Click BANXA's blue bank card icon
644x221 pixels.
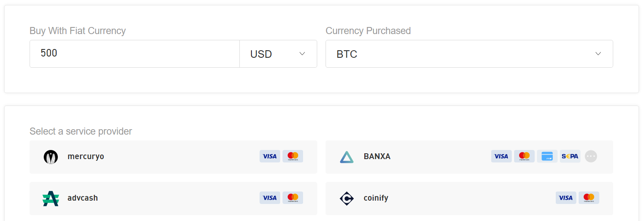point(547,156)
